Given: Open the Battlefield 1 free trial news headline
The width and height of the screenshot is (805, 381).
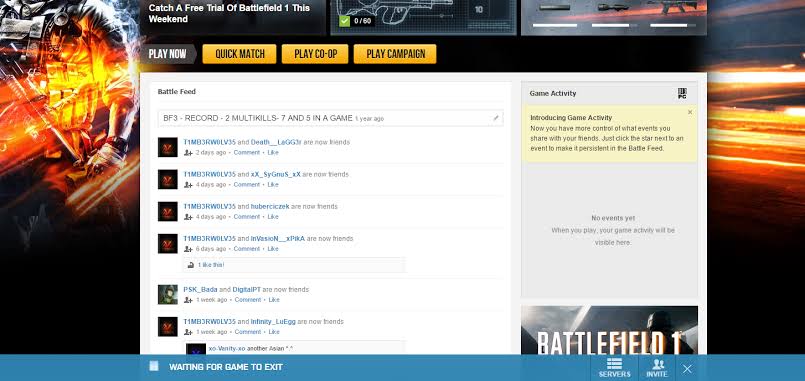Looking at the screenshot, I should [229, 13].
